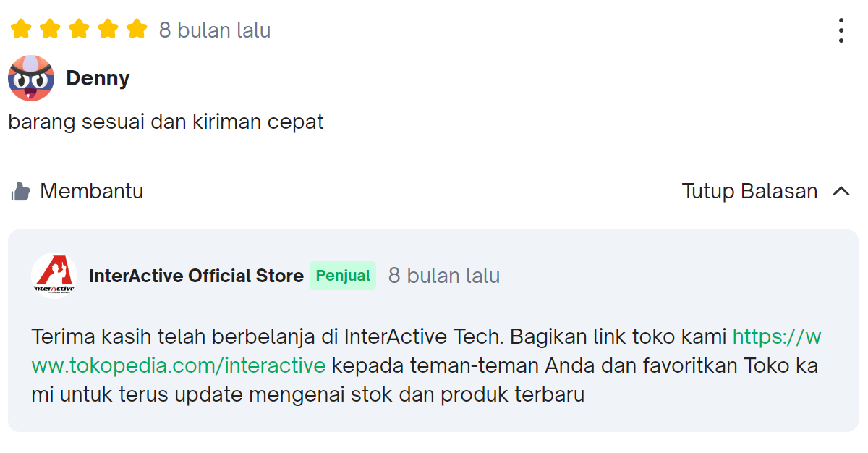This screenshot has height=453, width=868.
Task: Toggle the Membantu helpful vote
Action: click(x=93, y=190)
